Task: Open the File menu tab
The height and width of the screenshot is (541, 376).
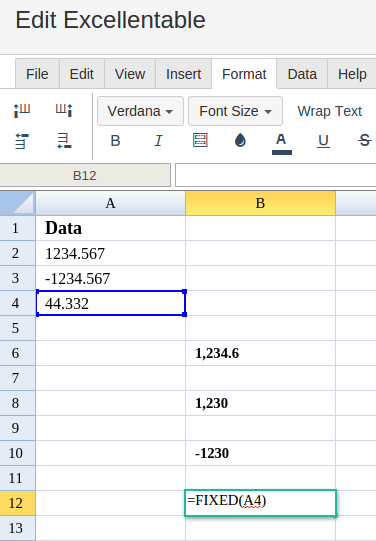Action: (x=37, y=74)
